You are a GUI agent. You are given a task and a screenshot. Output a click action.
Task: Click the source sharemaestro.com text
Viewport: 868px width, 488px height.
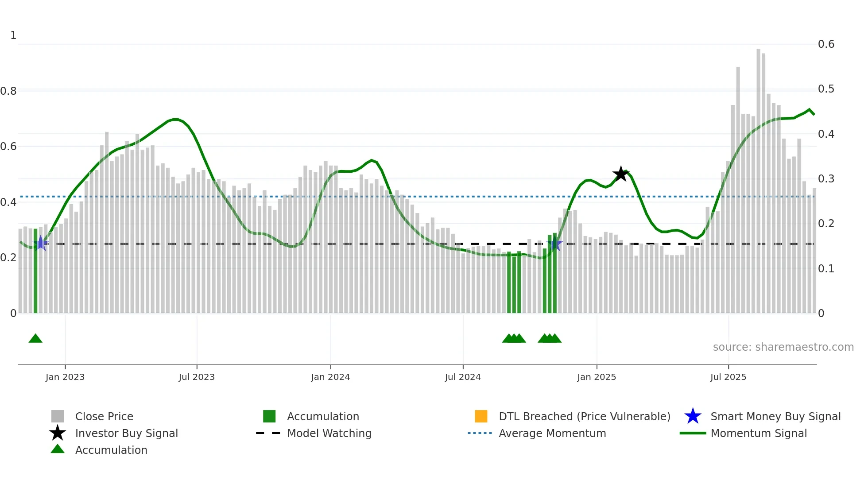point(783,347)
